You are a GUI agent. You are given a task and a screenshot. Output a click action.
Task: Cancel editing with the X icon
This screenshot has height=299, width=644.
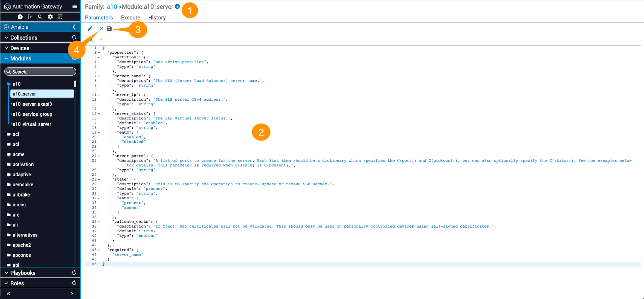[101, 29]
